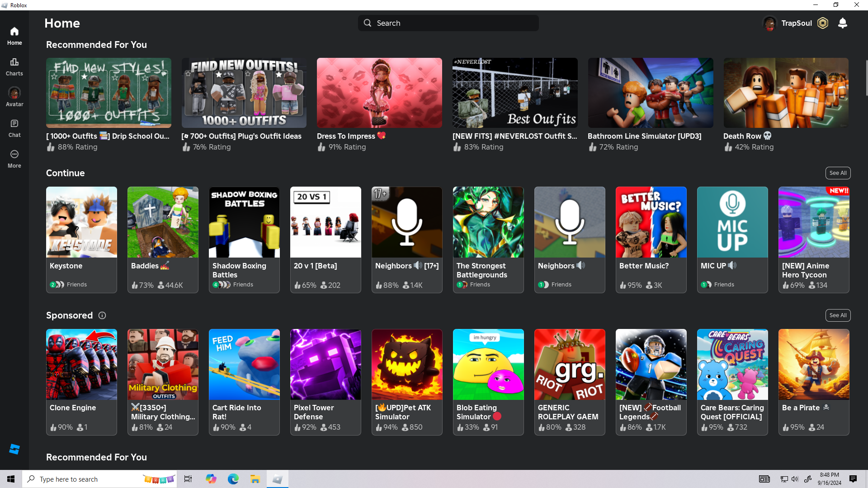Open the notifications bell
This screenshot has width=868, height=488.
tap(843, 23)
